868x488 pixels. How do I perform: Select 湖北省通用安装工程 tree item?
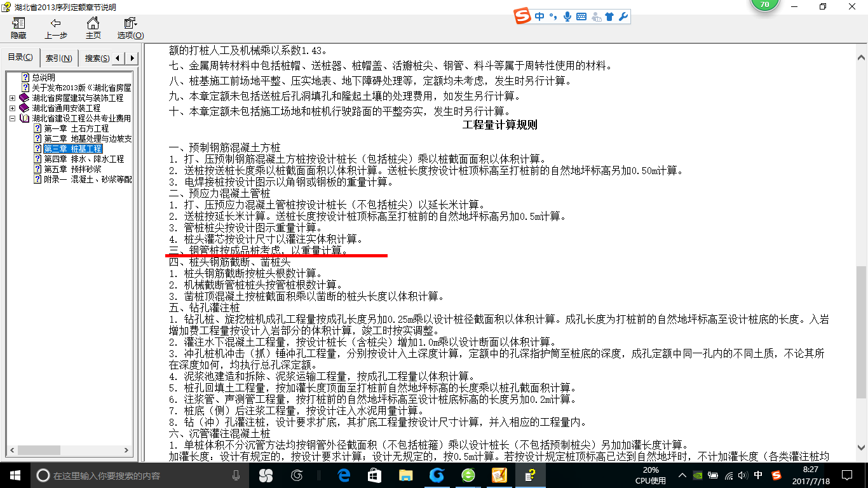(66, 108)
